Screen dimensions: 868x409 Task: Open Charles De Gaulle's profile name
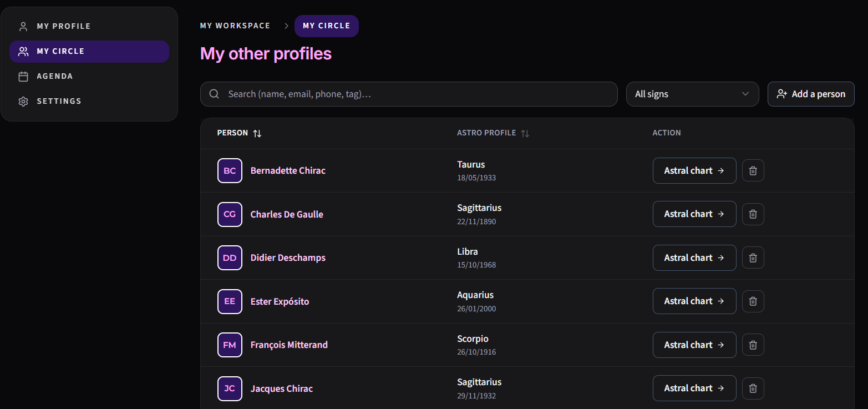[287, 214]
